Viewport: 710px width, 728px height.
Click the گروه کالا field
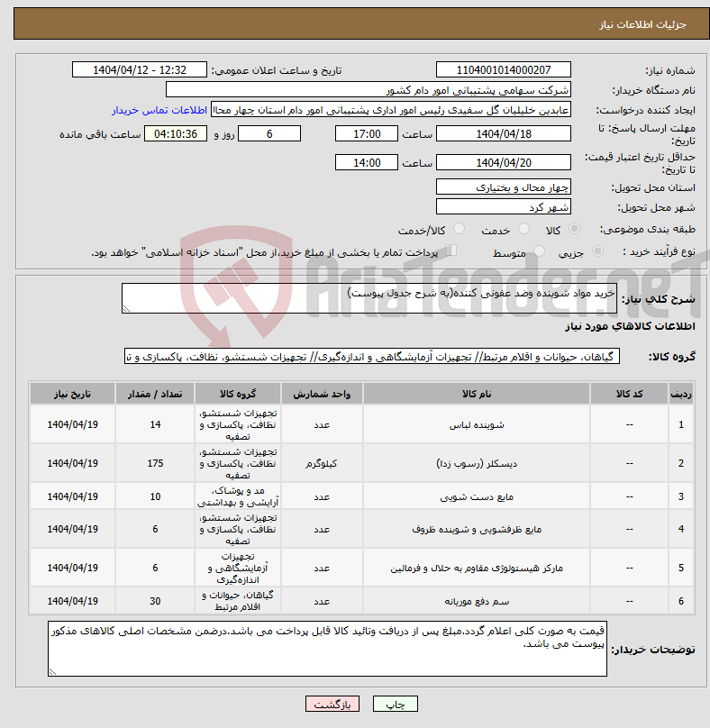coord(372,357)
